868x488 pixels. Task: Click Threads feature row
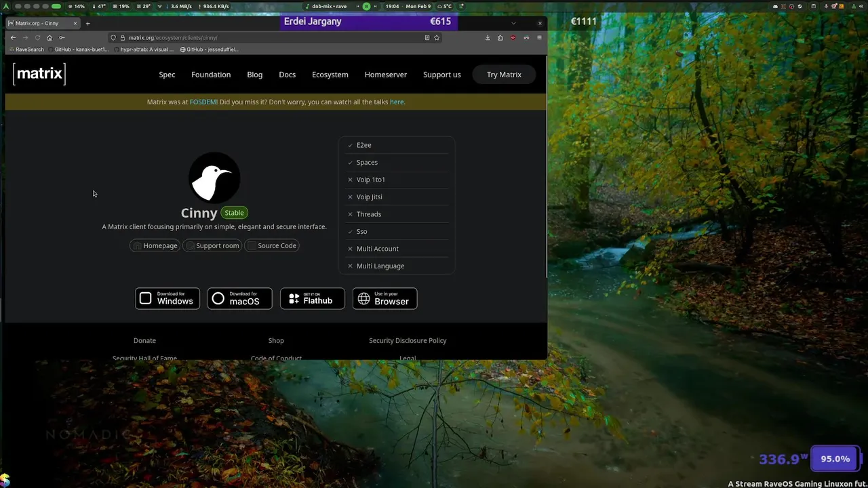click(397, 214)
